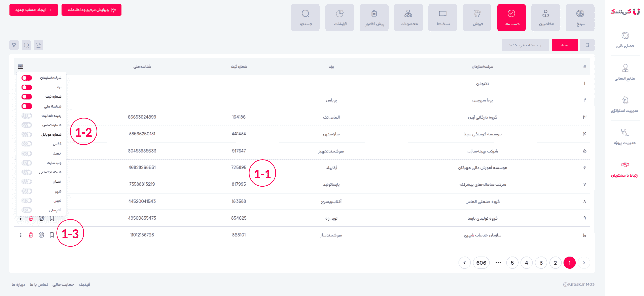Open the مخاطبین (contacts) module

pos(546,17)
